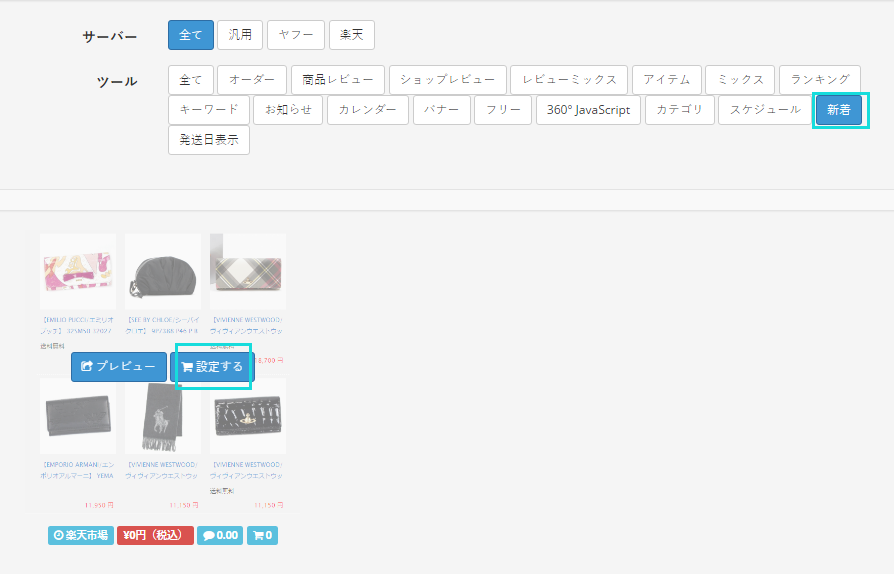Choose the お知らせ tool filter
The width and height of the screenshot is (894, 574).
click(x=288, y=110)
